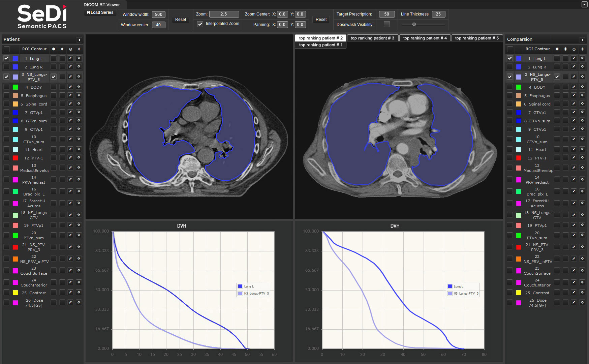Image resolution: width=589 pixels, height=364 pixels.
Task: Collapse the Comparsion panel using its arrow
Action: (x=582, y=40)
